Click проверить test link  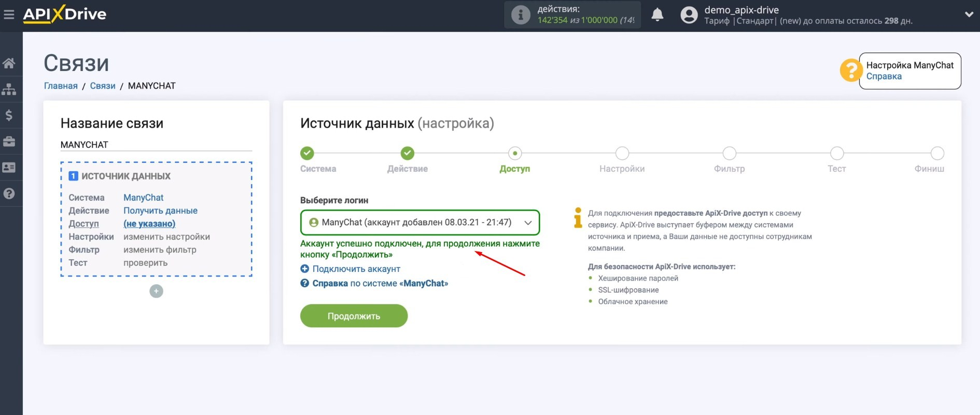click(x=145, y=262)
